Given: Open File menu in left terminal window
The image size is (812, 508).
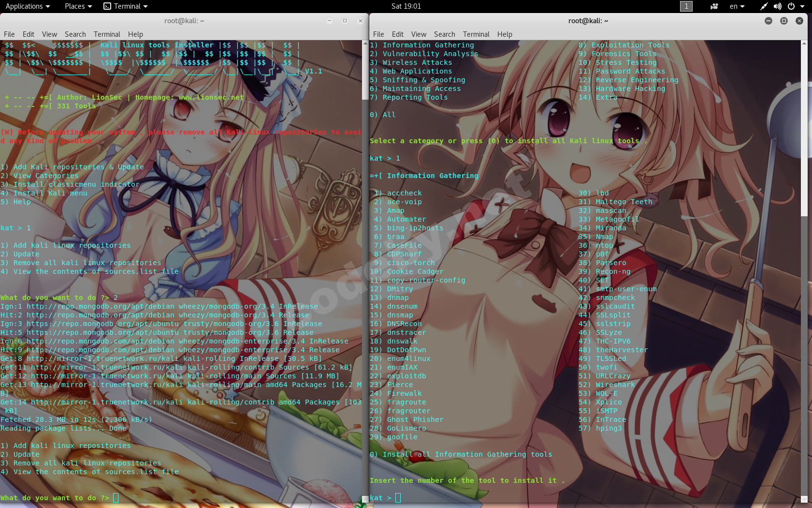Looking at the screenshot, I should [9, 34].
